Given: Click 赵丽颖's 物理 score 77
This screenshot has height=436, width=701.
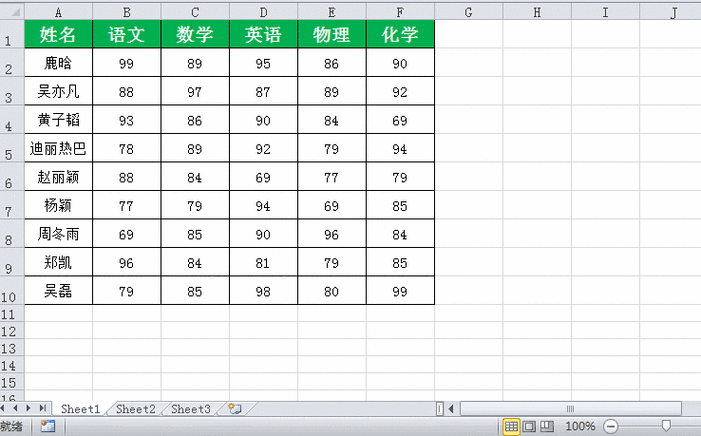Looking at the screenshot, I should coord(332,177).
